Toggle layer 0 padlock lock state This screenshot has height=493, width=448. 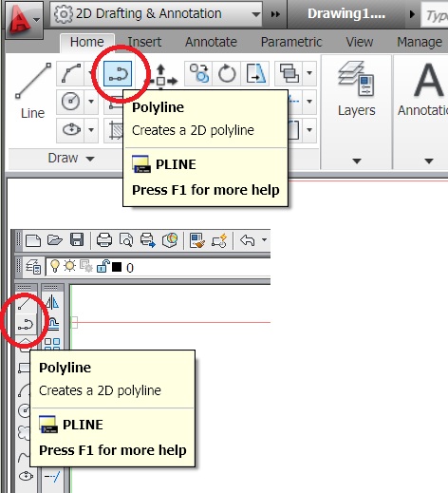click(103, 266)
